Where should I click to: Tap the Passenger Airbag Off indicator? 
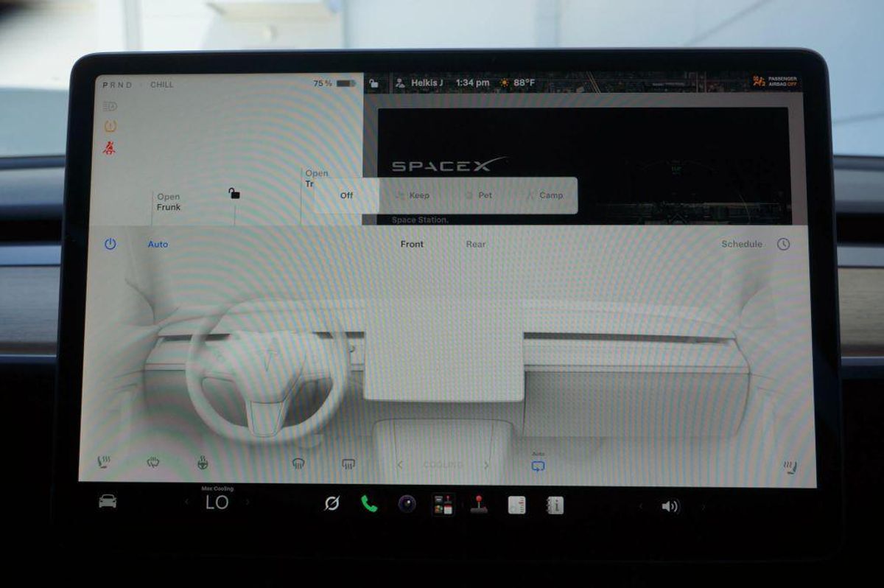[x=775, y=82]
